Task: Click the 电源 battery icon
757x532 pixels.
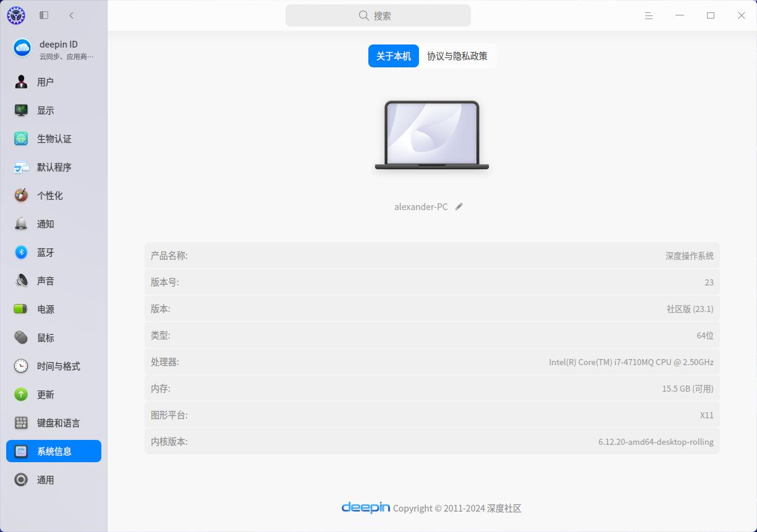Action: tap(21, 309)
